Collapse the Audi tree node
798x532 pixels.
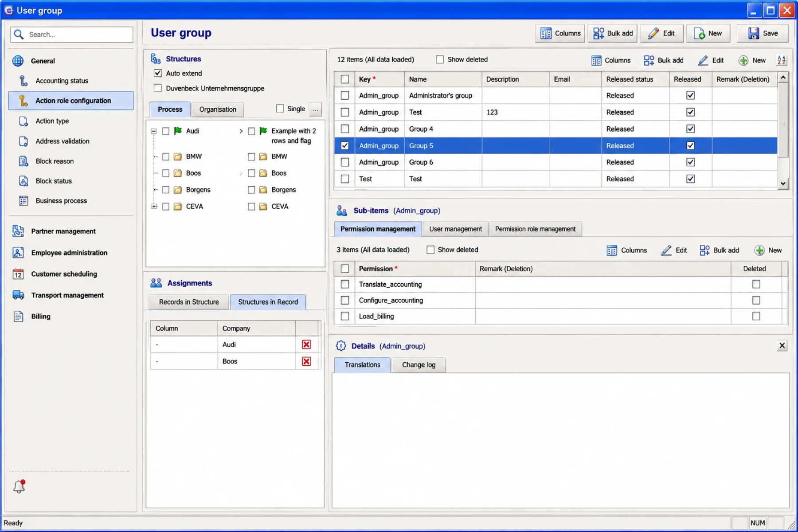tap(154, 131)
